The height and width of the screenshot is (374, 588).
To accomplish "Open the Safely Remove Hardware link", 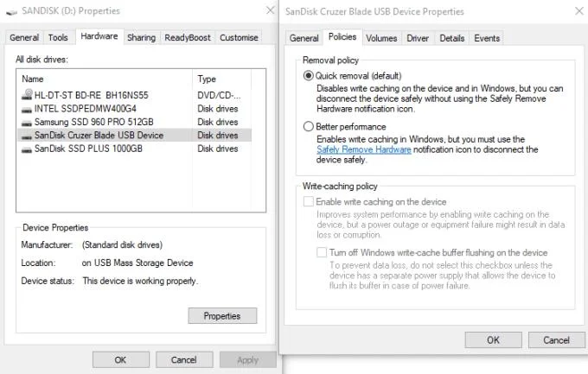I will coord(364,149).
